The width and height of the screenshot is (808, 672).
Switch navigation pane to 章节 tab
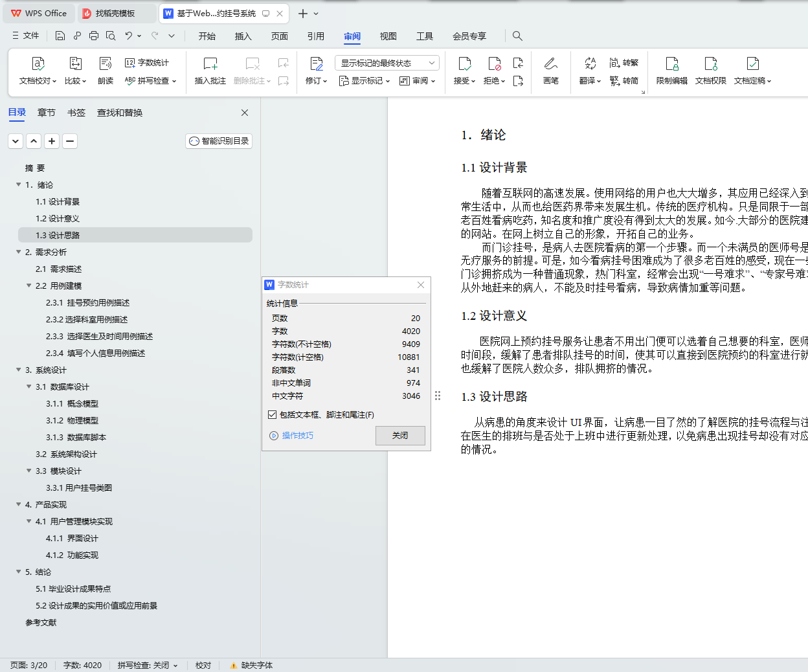tap(47, 113)
